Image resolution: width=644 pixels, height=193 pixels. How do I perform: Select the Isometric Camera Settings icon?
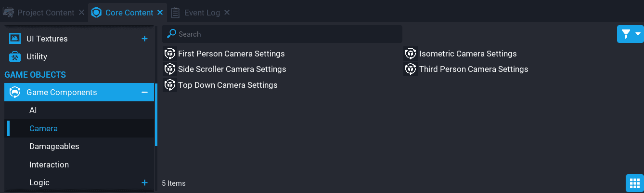411,54
